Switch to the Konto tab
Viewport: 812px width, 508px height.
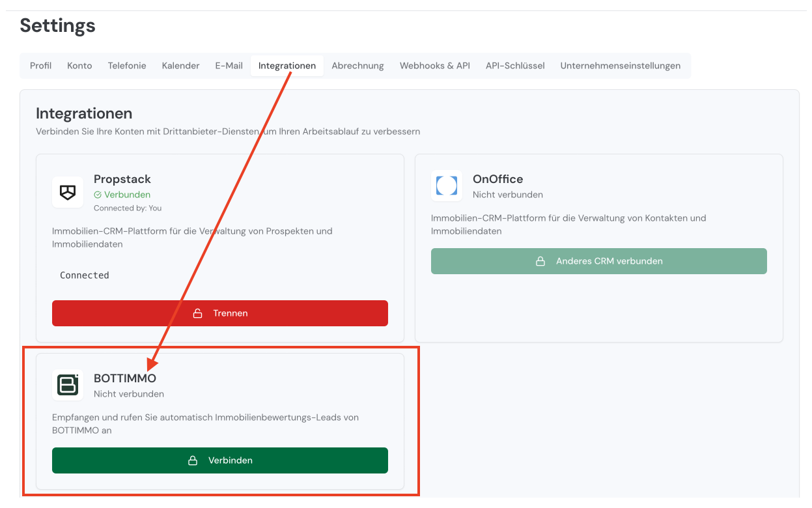pyautogui.click(x=79, y=66)
